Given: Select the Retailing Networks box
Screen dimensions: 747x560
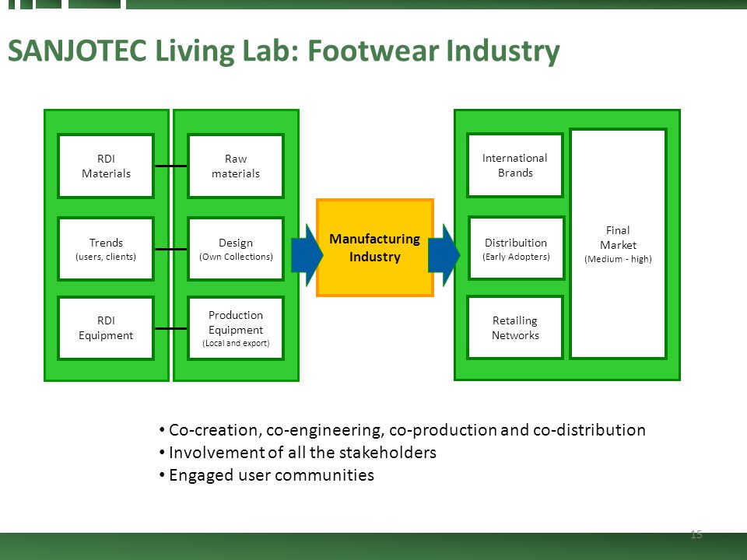Looking at the screenshot, I should point(515,327).
